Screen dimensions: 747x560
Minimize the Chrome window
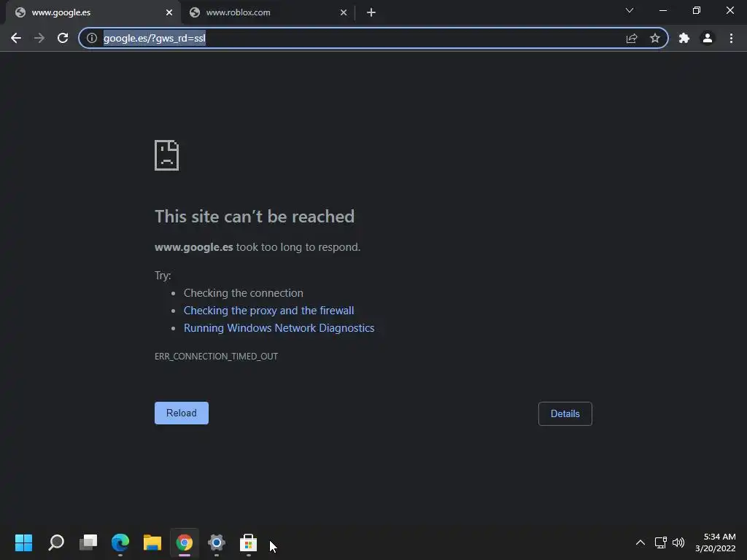point(662,10)
